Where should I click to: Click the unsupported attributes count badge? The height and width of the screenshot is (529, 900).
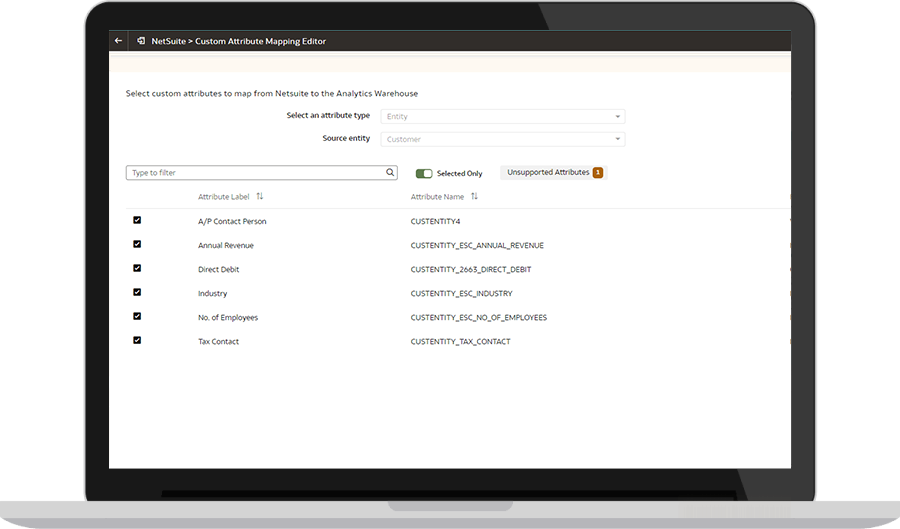598,173
